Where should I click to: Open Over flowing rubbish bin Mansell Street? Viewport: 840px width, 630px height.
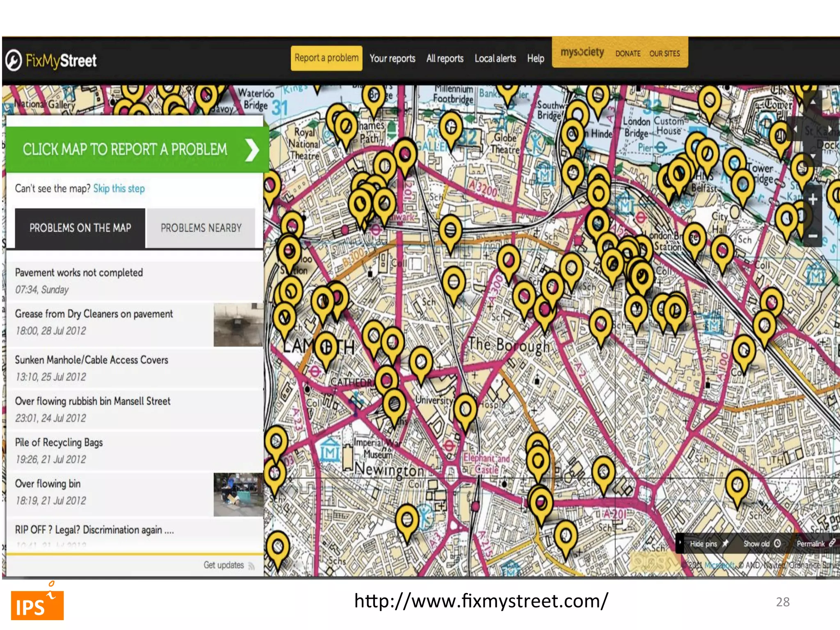coord(135,409)
